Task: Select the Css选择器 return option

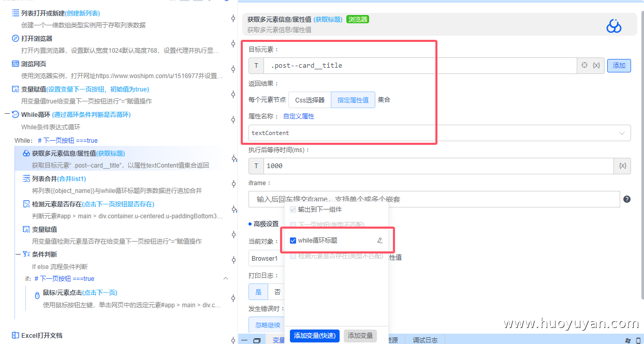Action: tap(310, 100)
